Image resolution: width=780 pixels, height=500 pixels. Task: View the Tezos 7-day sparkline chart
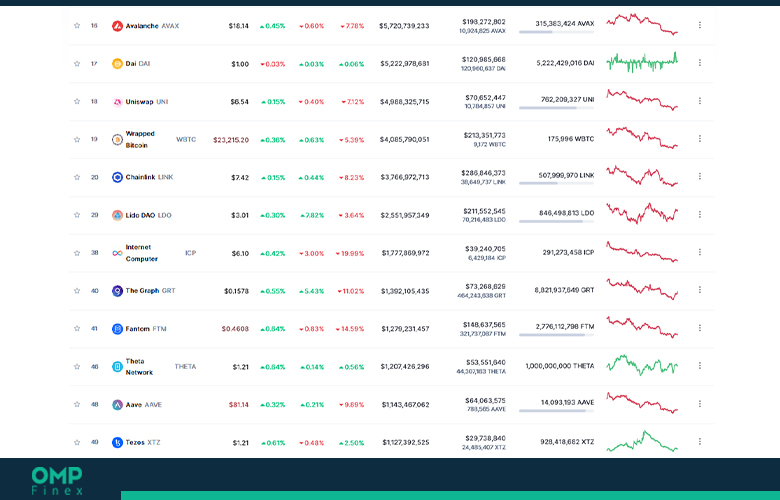point(642,441)
